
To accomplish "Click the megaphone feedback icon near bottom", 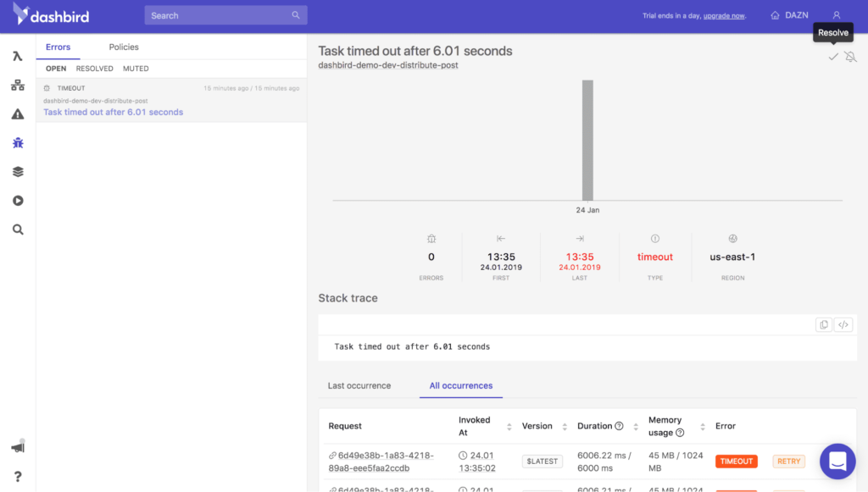I will (18, 447).
